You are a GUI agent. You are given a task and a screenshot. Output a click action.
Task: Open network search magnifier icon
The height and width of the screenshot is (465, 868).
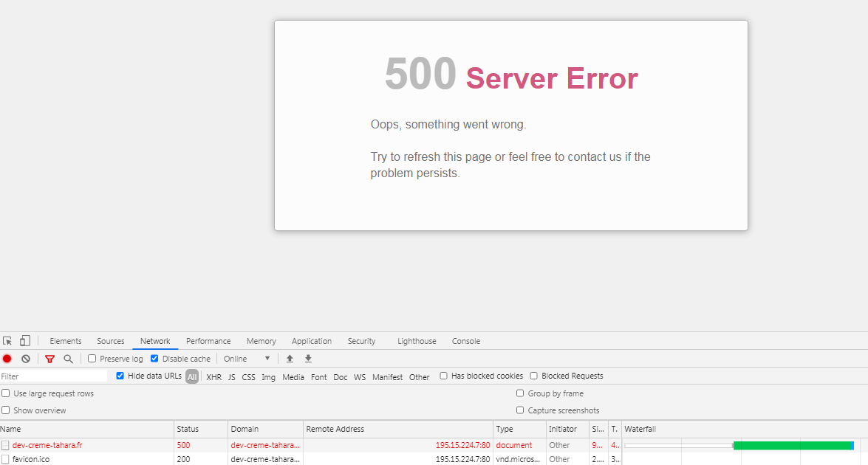coord(68,359)
